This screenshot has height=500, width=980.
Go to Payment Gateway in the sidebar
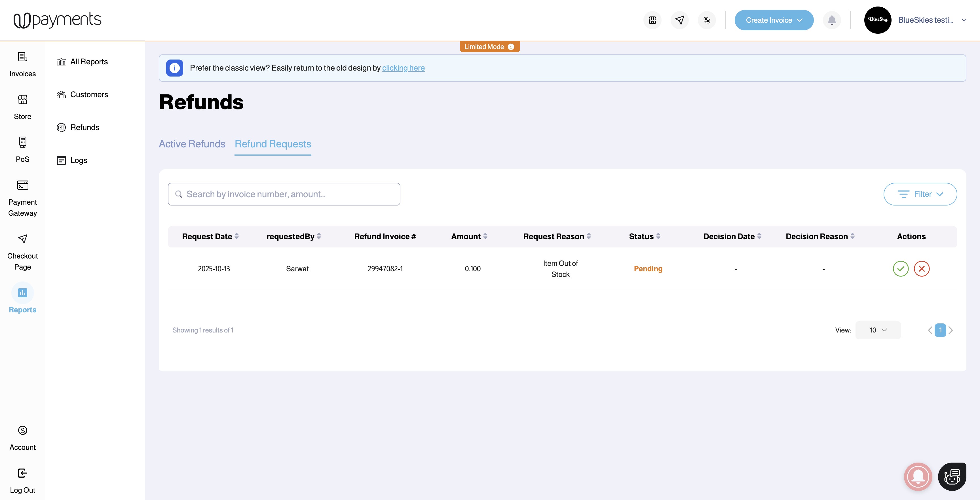22,198
